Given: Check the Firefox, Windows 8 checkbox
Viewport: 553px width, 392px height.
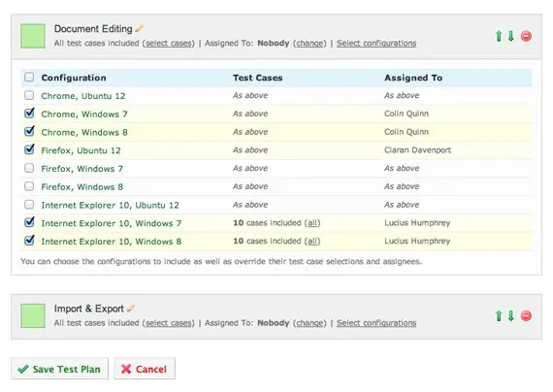Looking at the screenshot, I should pos(29,186).
